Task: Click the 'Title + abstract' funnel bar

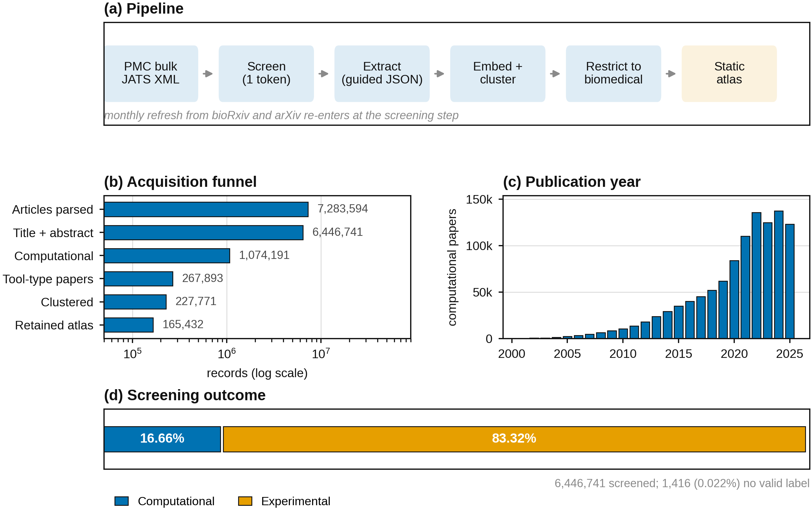Action: [x=204, y=233]
